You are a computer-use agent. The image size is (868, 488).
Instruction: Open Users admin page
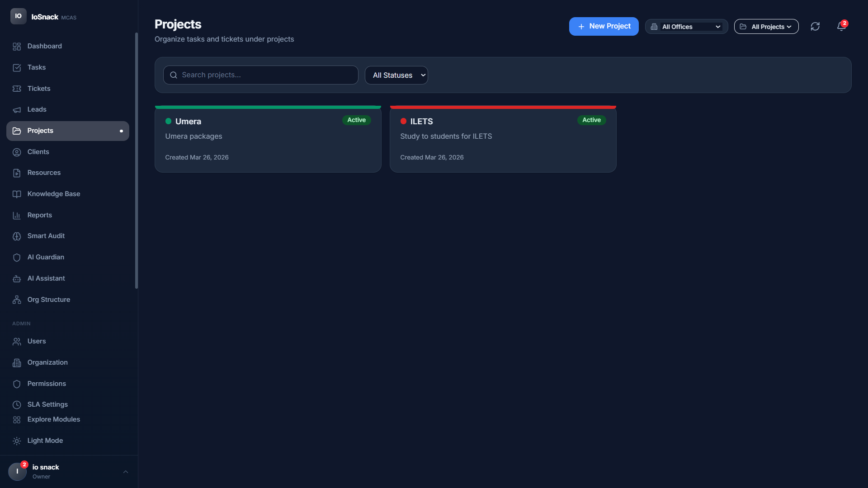68,341
